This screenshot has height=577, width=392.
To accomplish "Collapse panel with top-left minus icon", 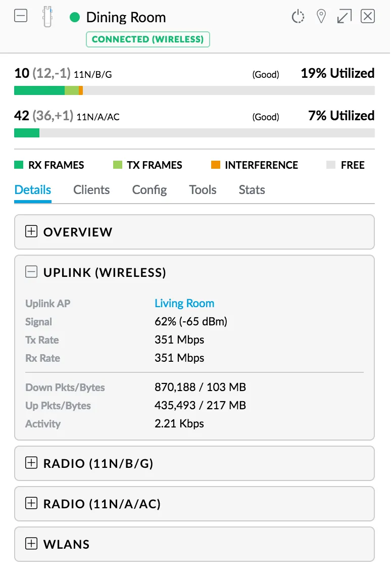I will click(x=21, y=16).
